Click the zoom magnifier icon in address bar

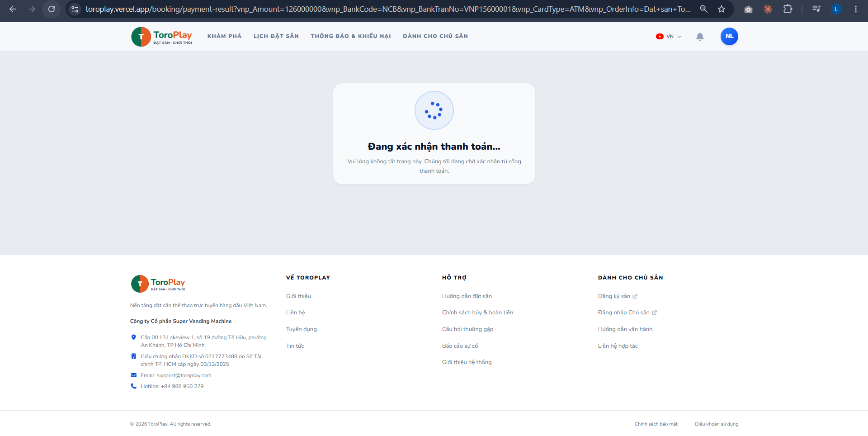tap(703, 9)
